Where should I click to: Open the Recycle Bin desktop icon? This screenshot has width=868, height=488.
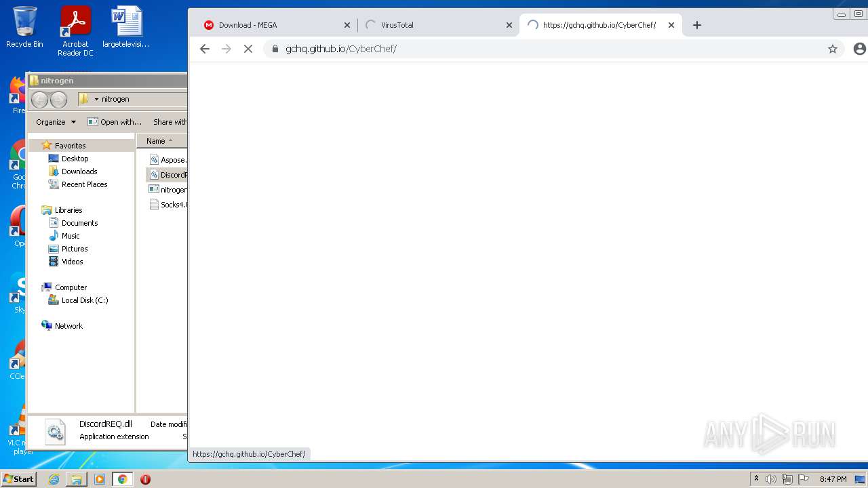[x=24, y=27]
